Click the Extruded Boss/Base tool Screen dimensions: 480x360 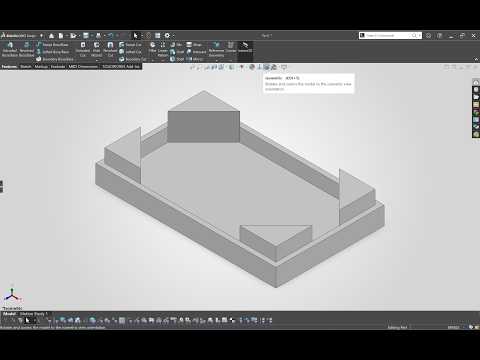pos(10,49)
